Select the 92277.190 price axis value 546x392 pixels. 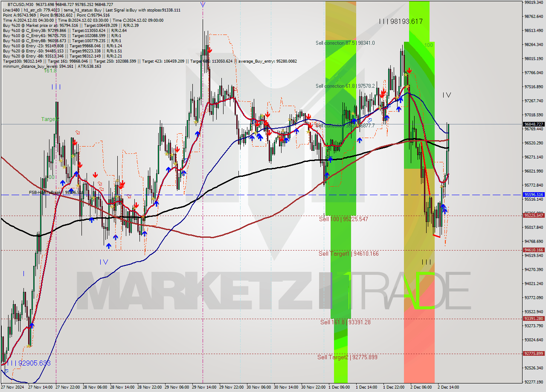click(534, 382)
